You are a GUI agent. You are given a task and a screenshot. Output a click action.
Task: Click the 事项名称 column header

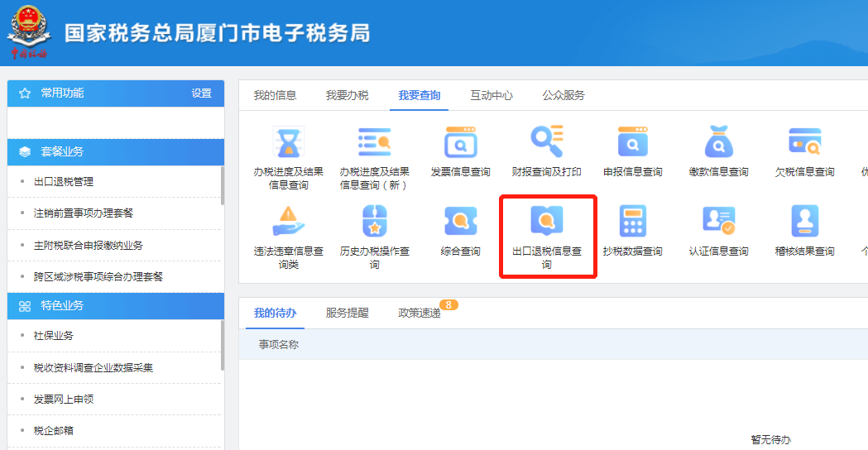point(279,345)
